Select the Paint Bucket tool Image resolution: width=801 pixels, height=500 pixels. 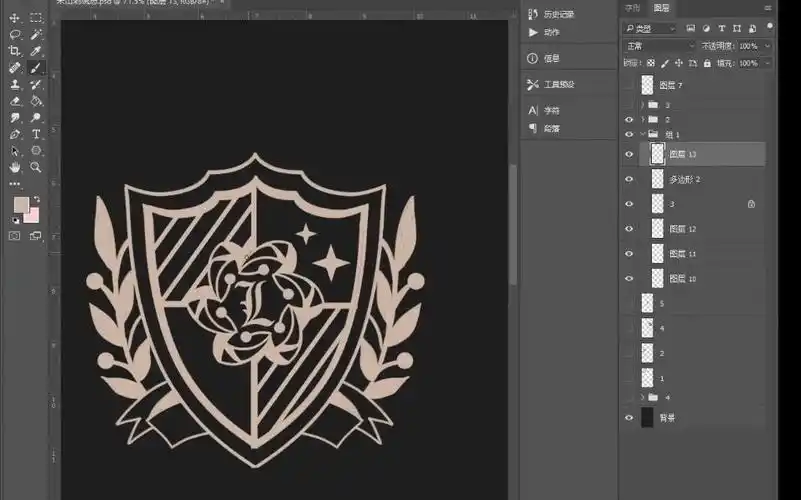click(x=36, y=101)
